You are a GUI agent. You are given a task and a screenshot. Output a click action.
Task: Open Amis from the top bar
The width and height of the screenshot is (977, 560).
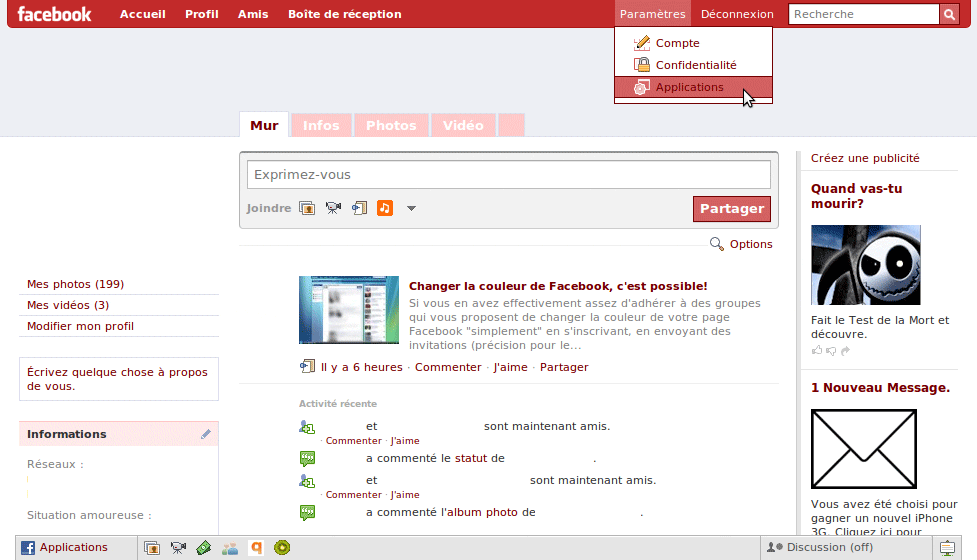[253, 14]
